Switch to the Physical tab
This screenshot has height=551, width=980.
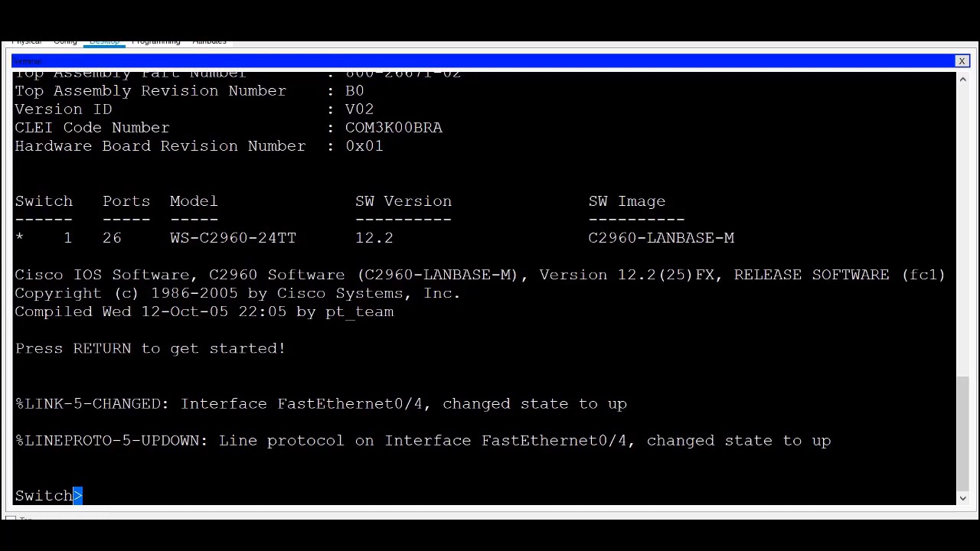[x=28, y=41]
